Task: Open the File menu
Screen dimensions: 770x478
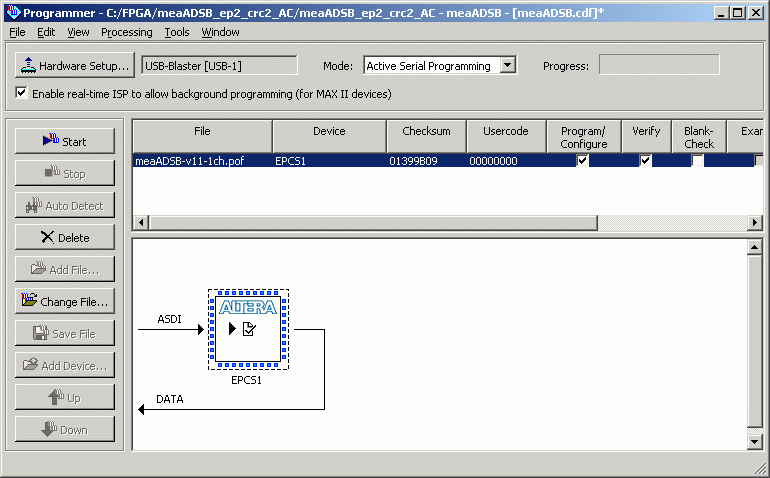Action: tap(17, 32)
